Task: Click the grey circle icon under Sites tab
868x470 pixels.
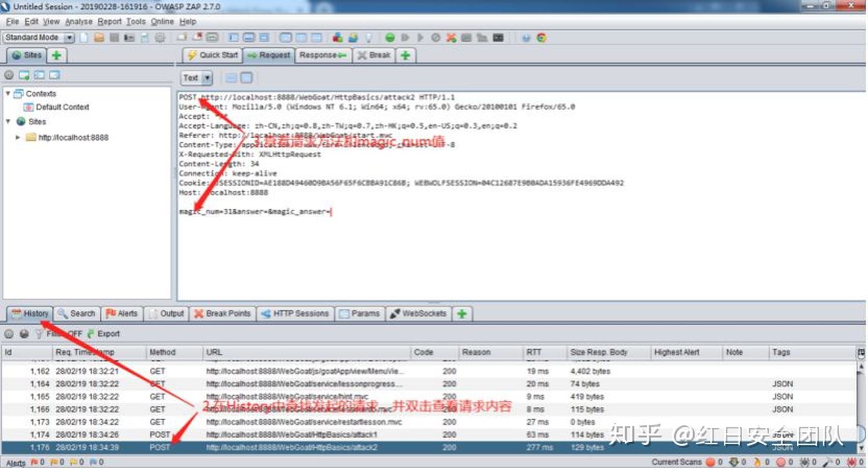Action: (9, 75)
